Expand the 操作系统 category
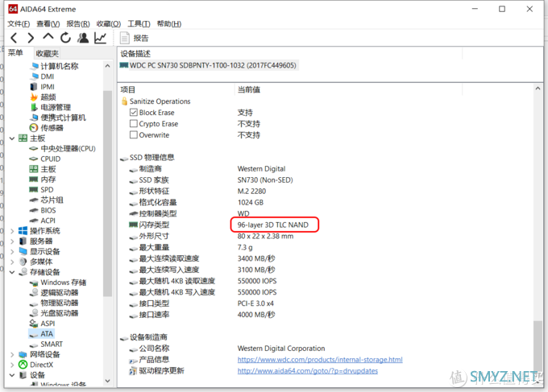Image resolution: width=548 pixels, height=392 pixels. (x=12, y=231)
